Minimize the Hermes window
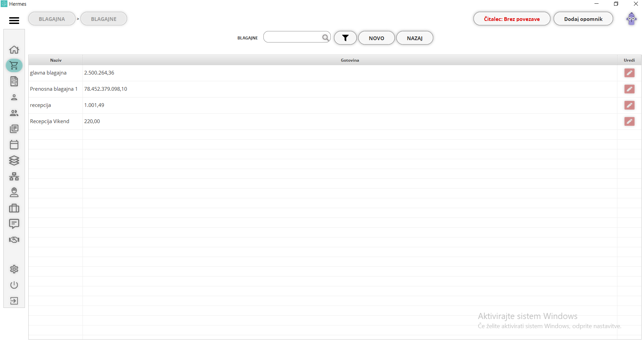Image resolution: width=644 pixels, height=345 pixels. 597,4
